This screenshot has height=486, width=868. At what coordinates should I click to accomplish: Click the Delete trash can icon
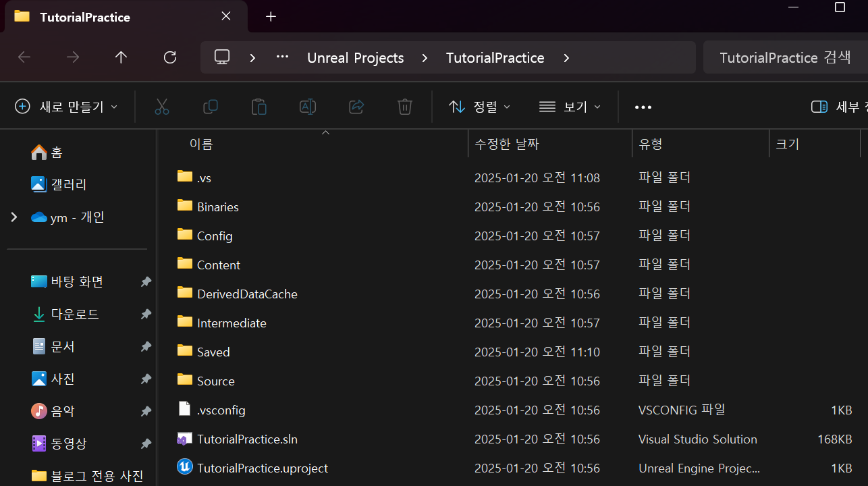404,107
